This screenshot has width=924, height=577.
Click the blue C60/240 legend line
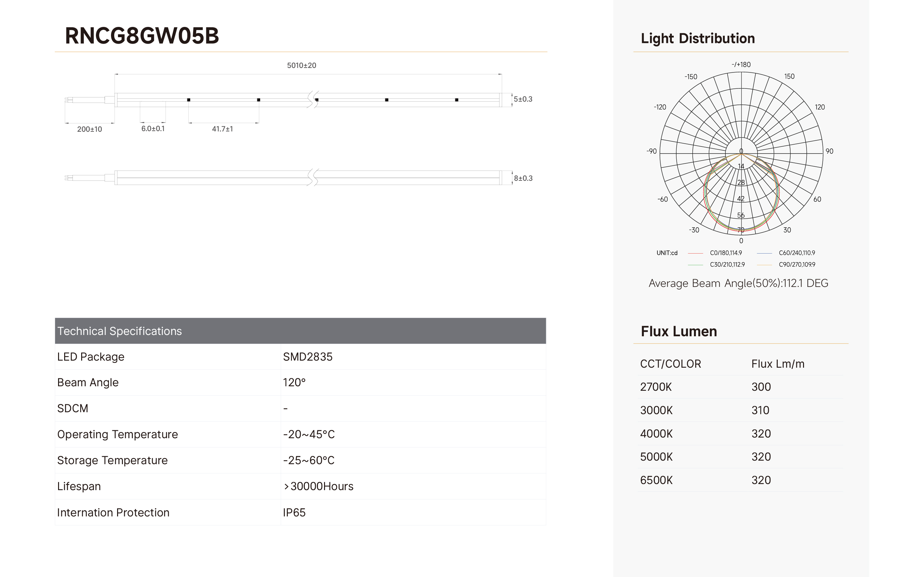coord(764,253)
